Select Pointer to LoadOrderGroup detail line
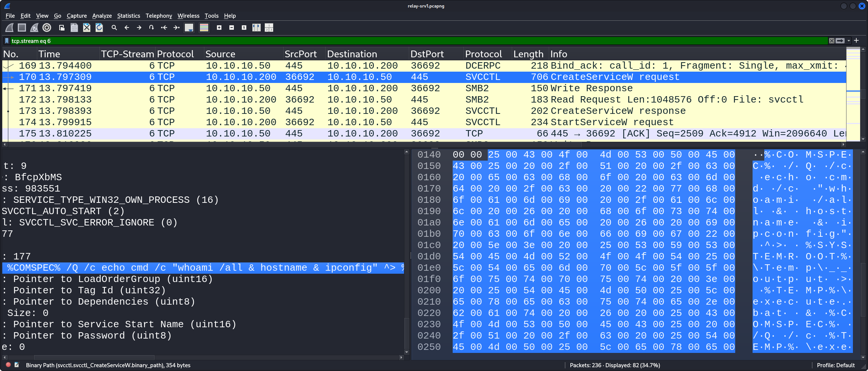The height and width of the screenshot is (371, 868). click(x=203, y=279)
